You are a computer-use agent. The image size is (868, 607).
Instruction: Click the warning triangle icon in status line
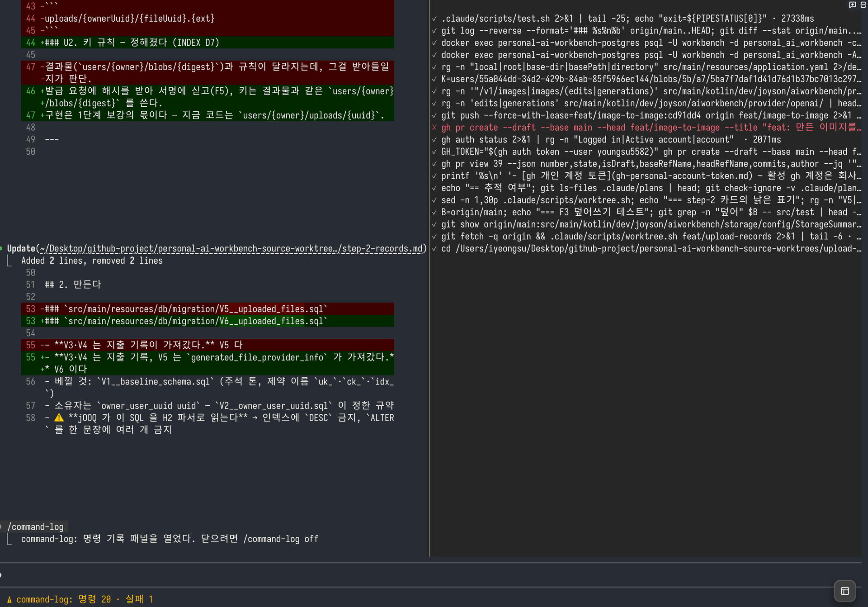pos(9,599)
